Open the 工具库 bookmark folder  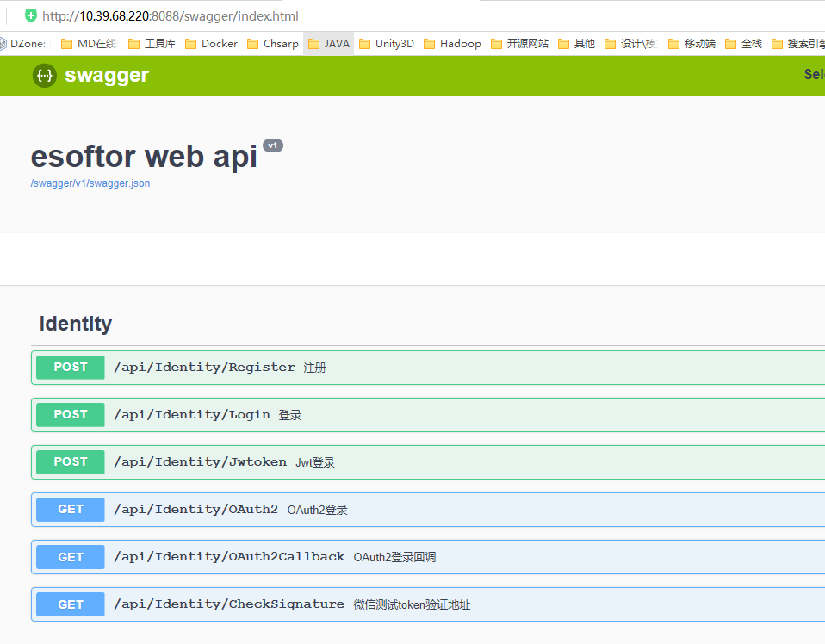[152, 44]
